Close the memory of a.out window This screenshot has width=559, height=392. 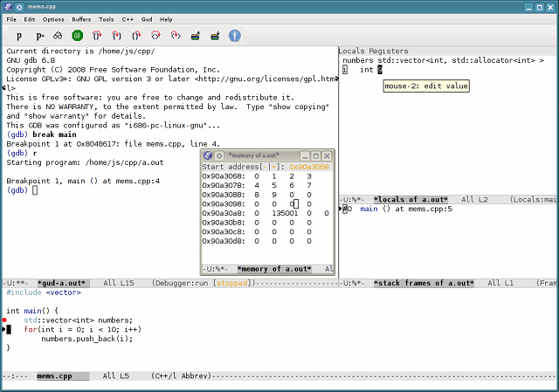[327, 155]
